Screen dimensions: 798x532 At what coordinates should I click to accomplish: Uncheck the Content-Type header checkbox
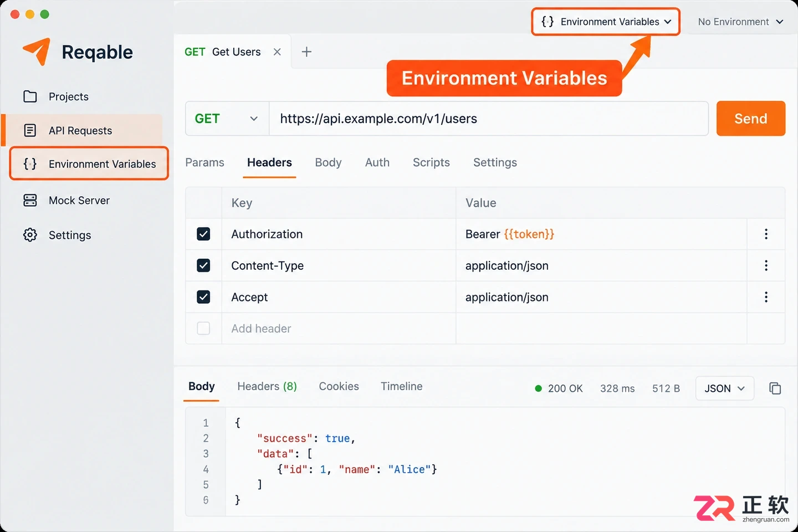[x=203, y=265]
